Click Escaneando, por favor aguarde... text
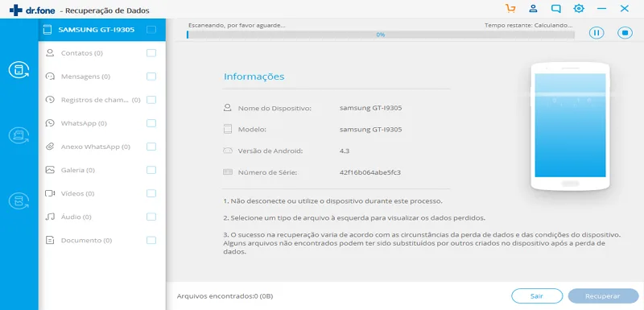Screen dimensions: 644x310 pos(237,25)
